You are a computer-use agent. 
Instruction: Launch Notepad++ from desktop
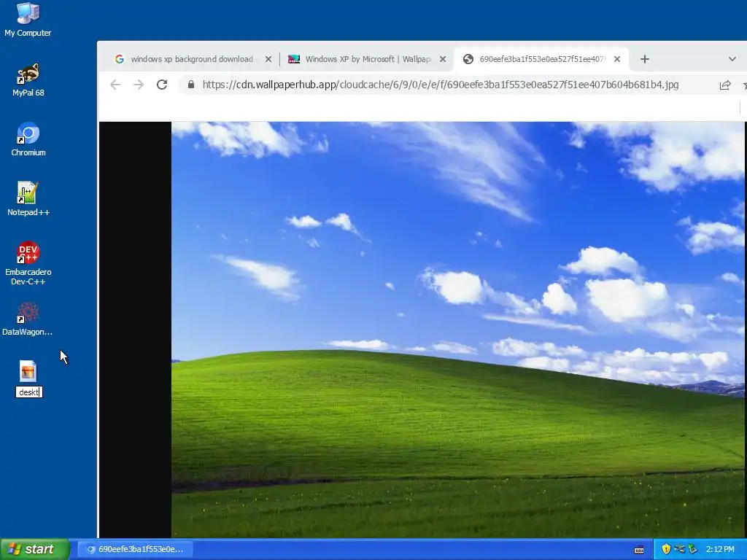(x=28, y=199)
